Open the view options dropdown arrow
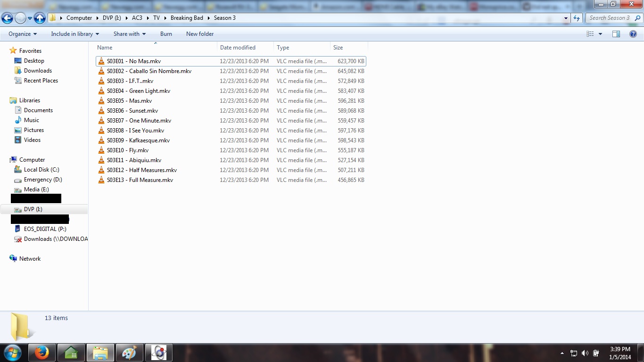 pos(600,34)
